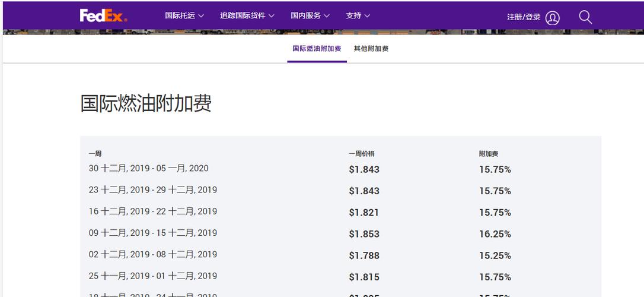
Task: Click 15.75% surcharge for 16 十二月 week
Action: pos(495,213)
